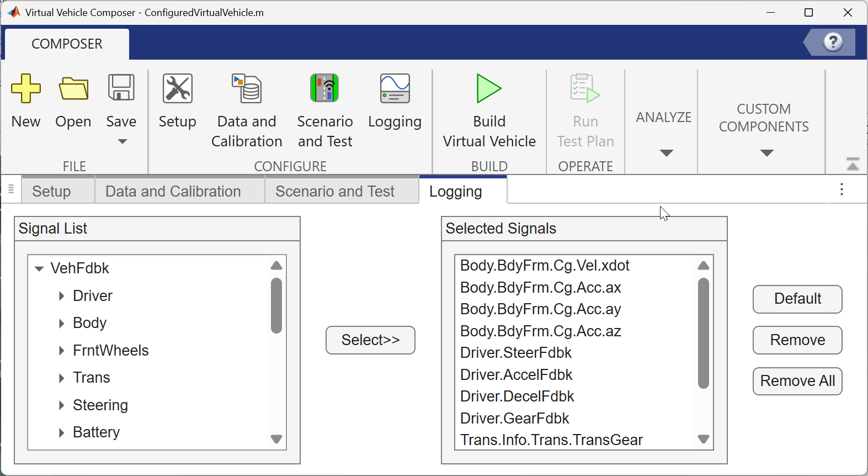Click the Select>> button
The height and width of the screenshot is (476, 868).
(x=370, y=340)
